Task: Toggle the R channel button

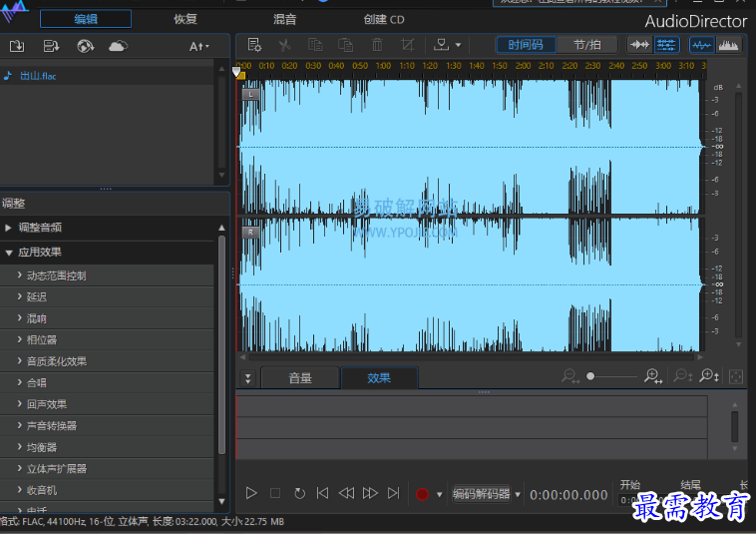Action: 250,233
